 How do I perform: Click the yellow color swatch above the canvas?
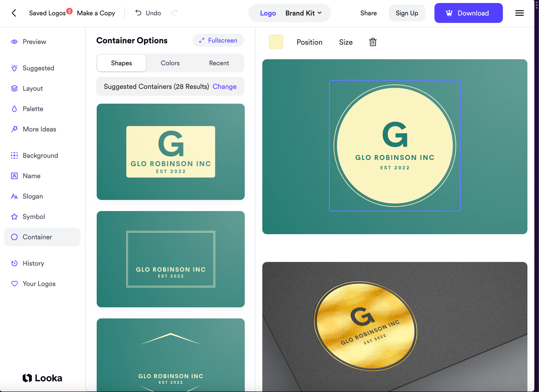pos(276,42)
